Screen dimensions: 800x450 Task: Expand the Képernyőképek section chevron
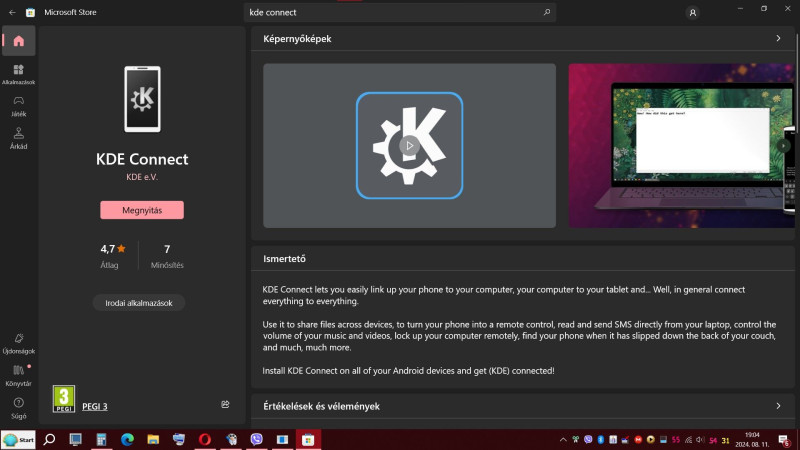778,38
